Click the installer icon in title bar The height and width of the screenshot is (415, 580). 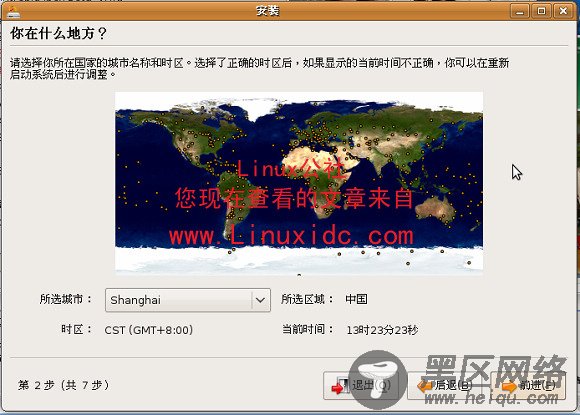(13, 11)
